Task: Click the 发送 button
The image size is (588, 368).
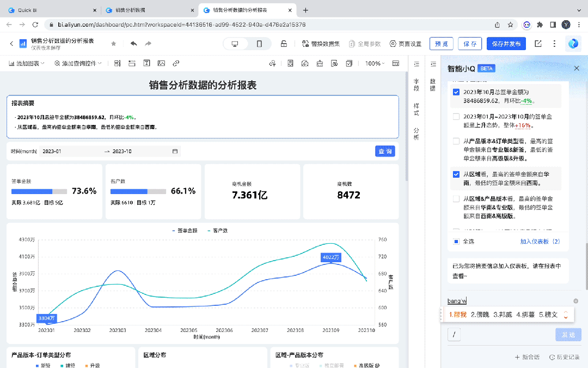Action: click(x=568, y=335)
